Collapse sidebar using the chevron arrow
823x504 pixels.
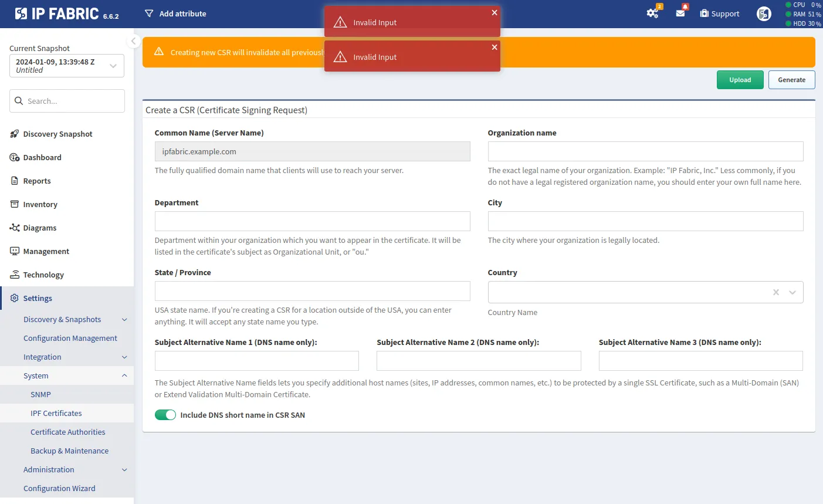(133, 41)
